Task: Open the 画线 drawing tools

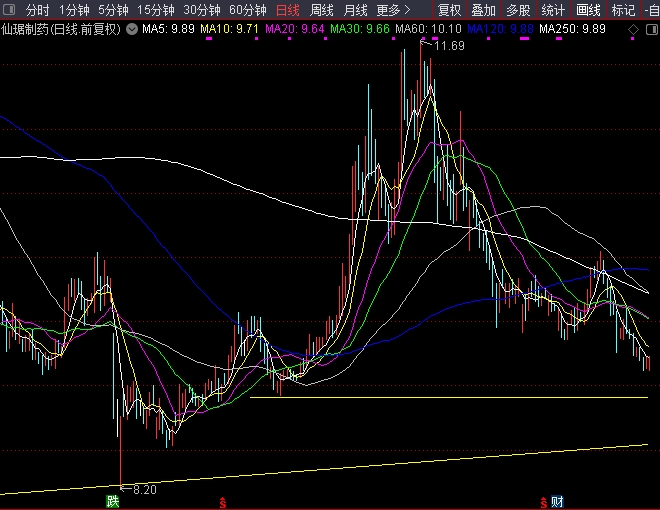Action: pos(588,10)
